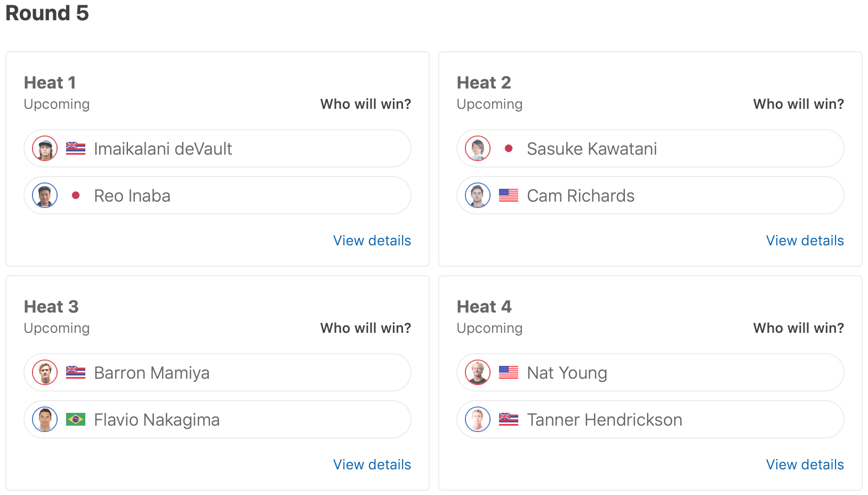Open View details for Heat 4
868x495 pixels.
[805, 465]
